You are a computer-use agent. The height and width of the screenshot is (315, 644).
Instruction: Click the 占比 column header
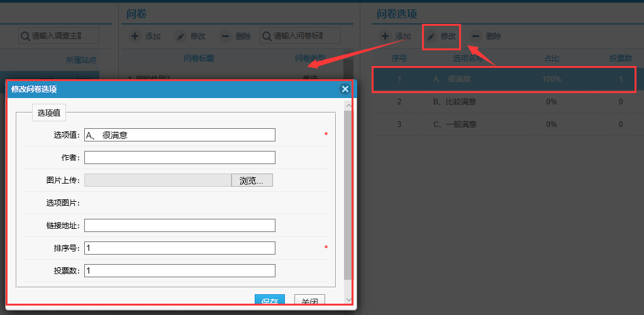click(552, 58)
